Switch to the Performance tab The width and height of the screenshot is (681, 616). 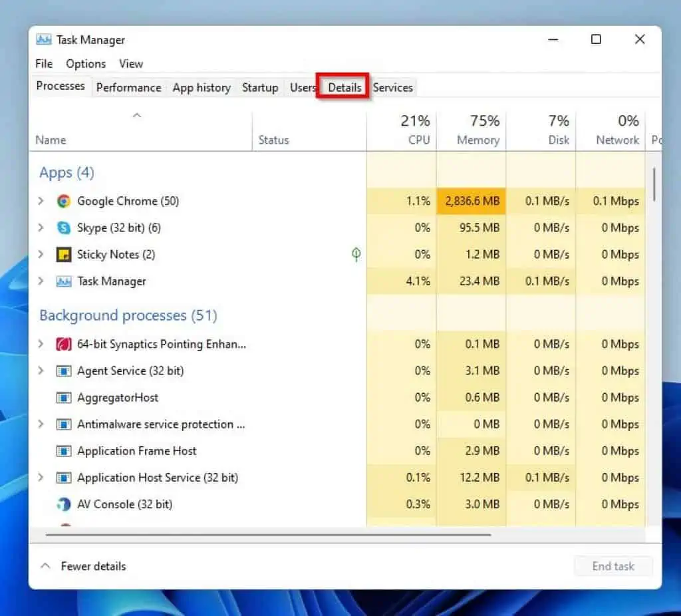pyautogui.click(x=128, y=87)
